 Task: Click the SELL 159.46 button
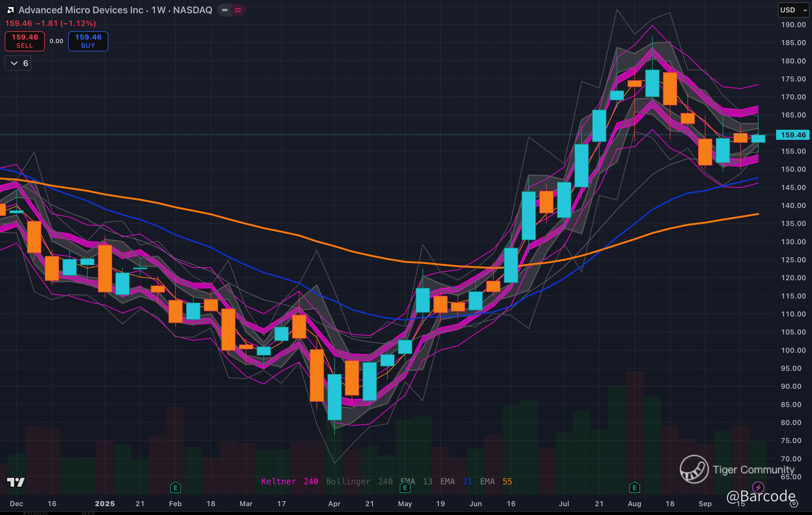(x=24, y=41)
